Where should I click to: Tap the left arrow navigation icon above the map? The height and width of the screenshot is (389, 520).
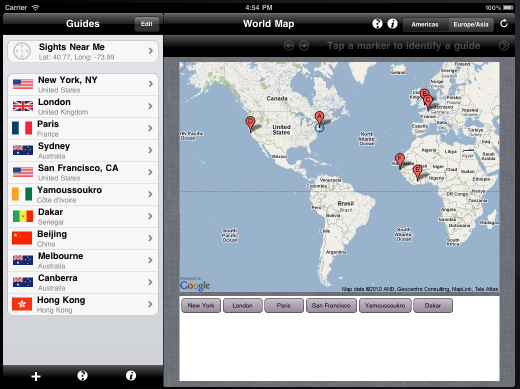pyautogui.click(x=289, y=45)
